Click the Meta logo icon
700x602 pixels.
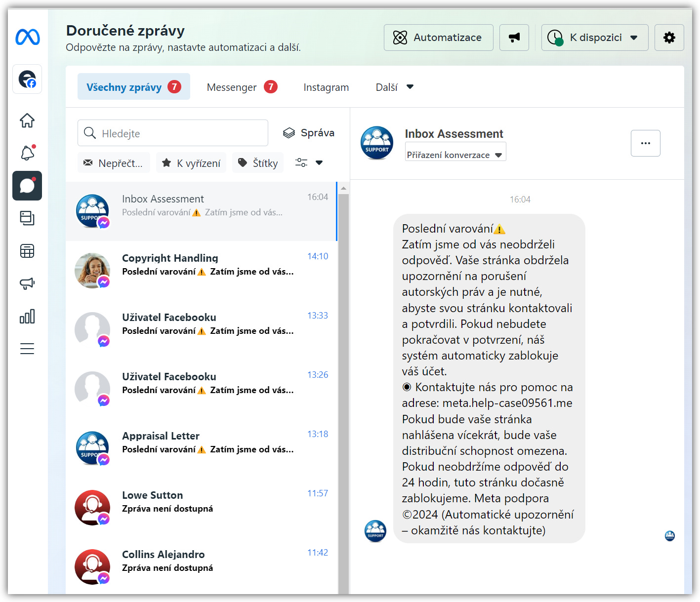pos(28,37)
